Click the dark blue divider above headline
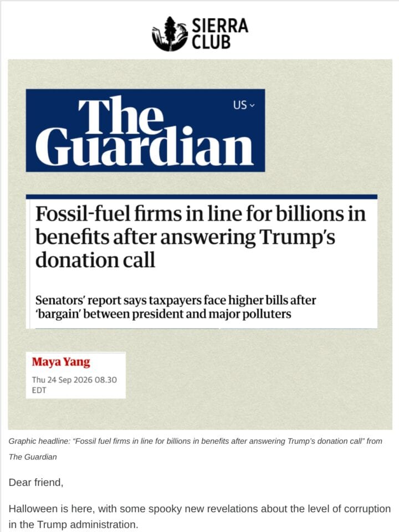This screenshot has height=532, width=399. pyautogui.click(x=202, y=197)
